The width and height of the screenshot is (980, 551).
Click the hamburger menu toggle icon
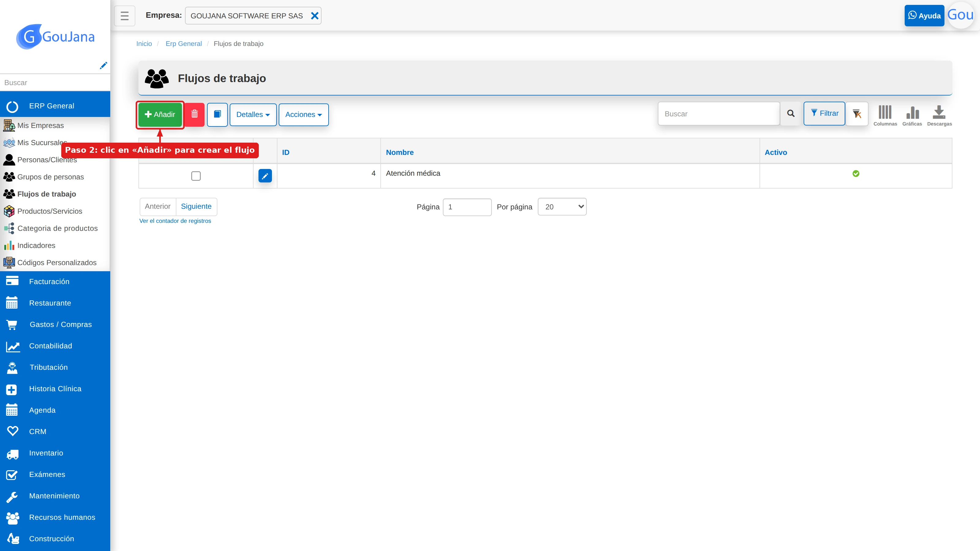(x=124, y=16)
